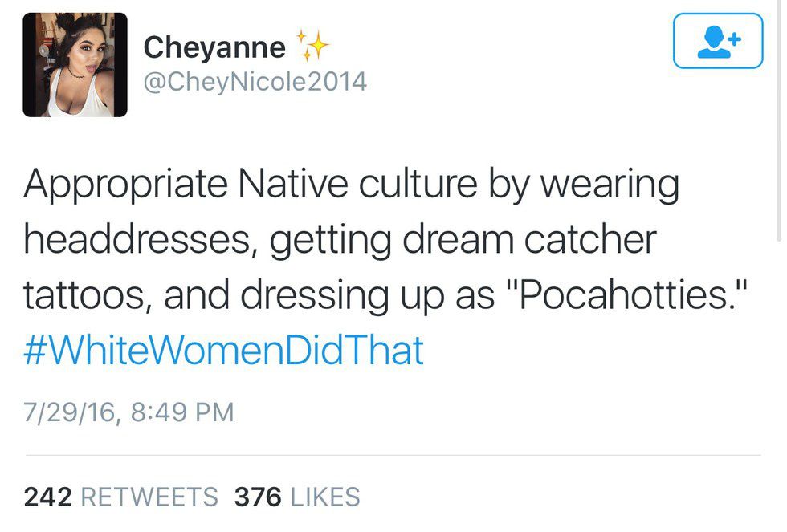This screenshot has width=787, height=532.
Task: Open the @CheyNicole2014 handle
Action: [255, 82]
